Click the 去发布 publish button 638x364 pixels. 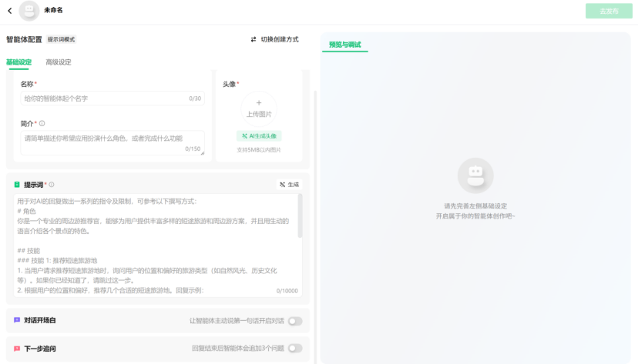pyautogui.click(x=607, y=12)
